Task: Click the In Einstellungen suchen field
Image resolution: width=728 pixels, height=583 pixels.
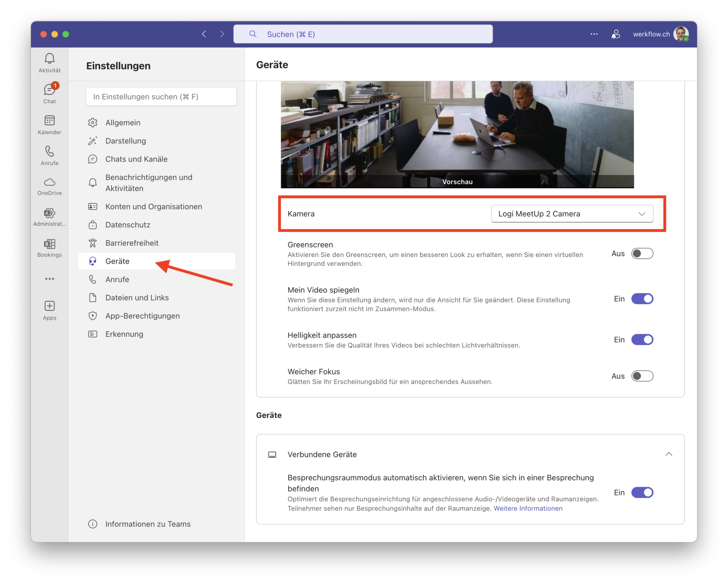Action: (x=161, y=97)
